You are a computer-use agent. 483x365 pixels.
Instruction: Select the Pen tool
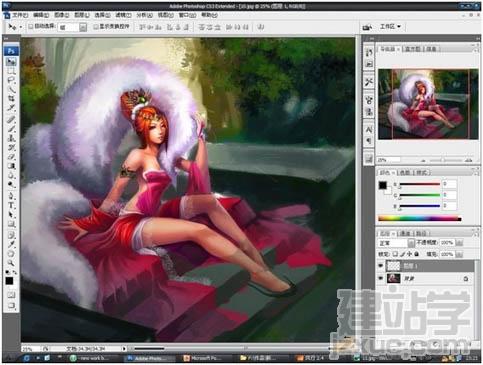11,196
